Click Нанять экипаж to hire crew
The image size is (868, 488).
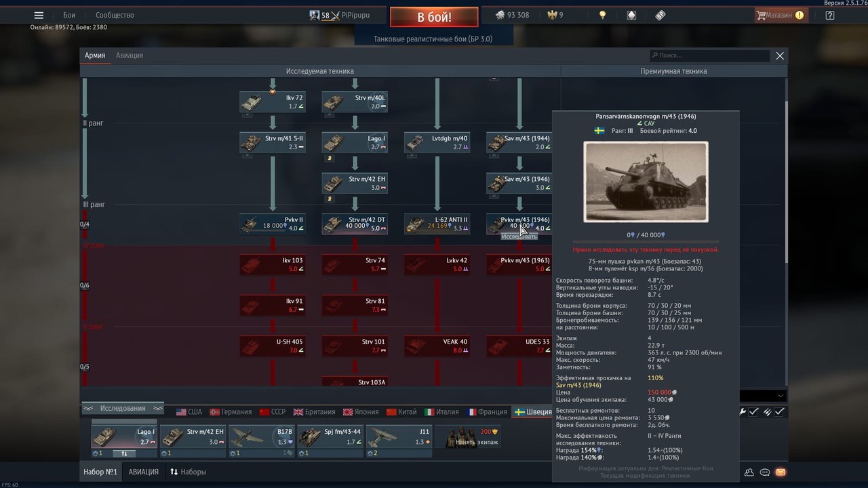(x=468, y=437)
